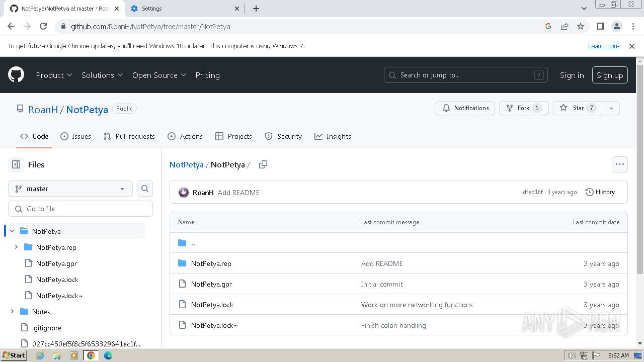Viewport: 644px width, 362px height.
Task: View commit History
Action: point(600,192)
